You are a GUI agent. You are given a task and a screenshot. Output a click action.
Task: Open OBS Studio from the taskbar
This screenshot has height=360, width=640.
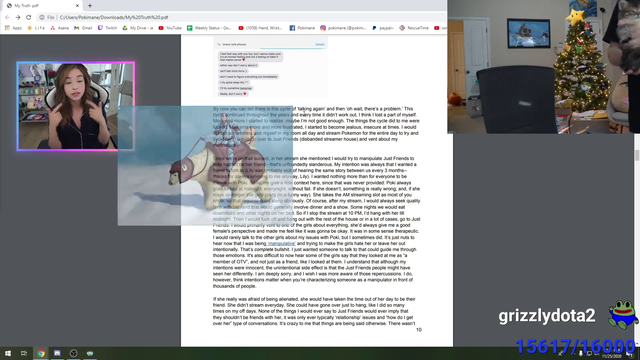coord(73,353)
